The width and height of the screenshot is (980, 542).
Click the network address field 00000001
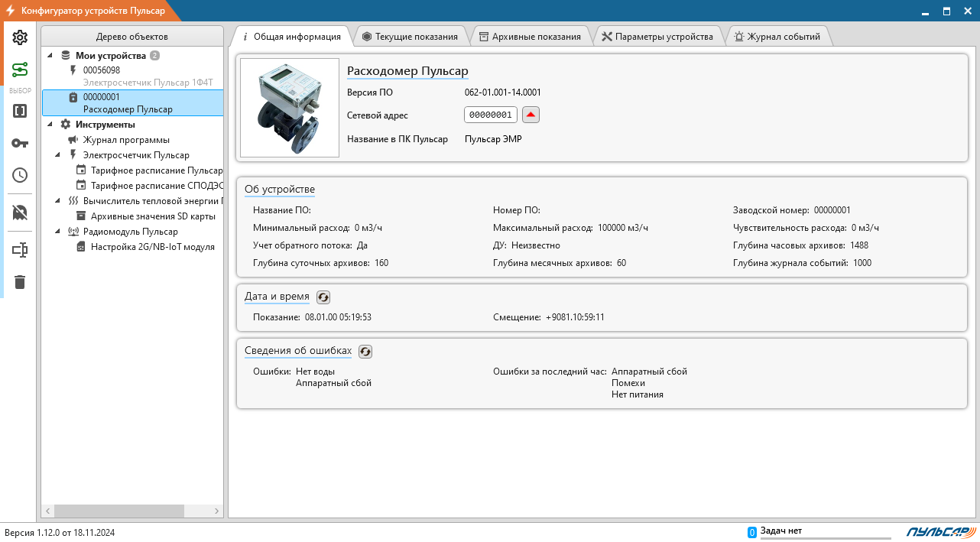(491, 115)
